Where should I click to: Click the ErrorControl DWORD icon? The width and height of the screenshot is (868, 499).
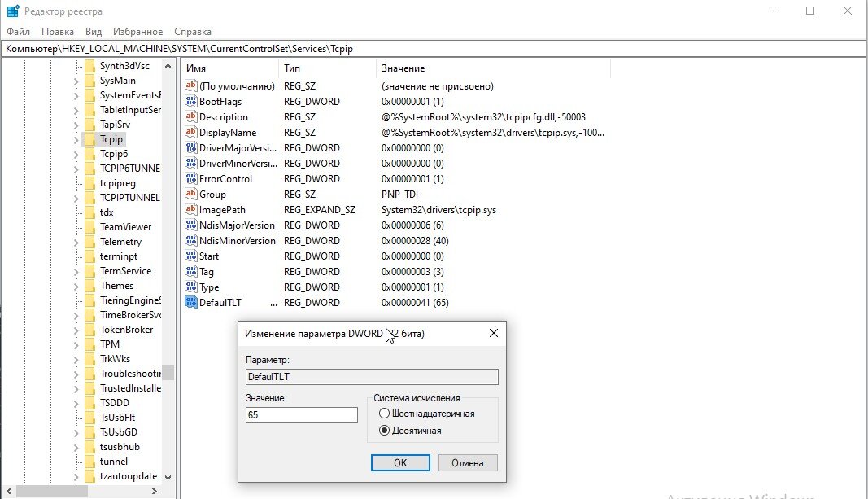click(191, 179)
